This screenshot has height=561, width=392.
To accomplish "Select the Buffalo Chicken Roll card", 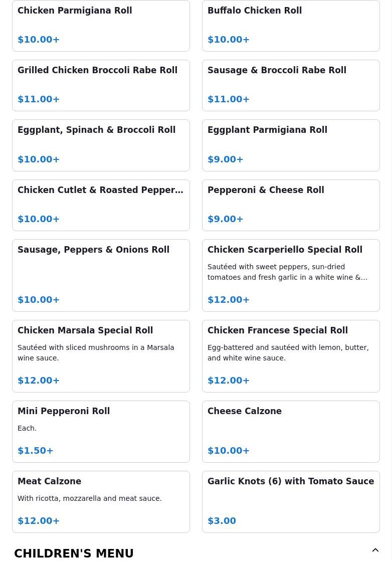I will tap(291, 26).
